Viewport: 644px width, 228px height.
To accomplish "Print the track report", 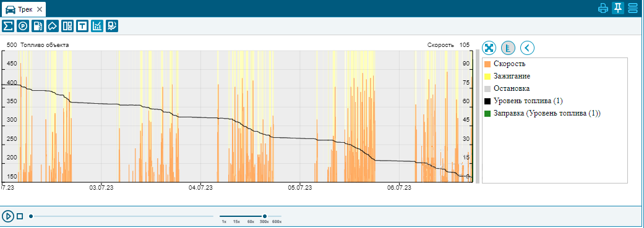I will click(603, 8).
